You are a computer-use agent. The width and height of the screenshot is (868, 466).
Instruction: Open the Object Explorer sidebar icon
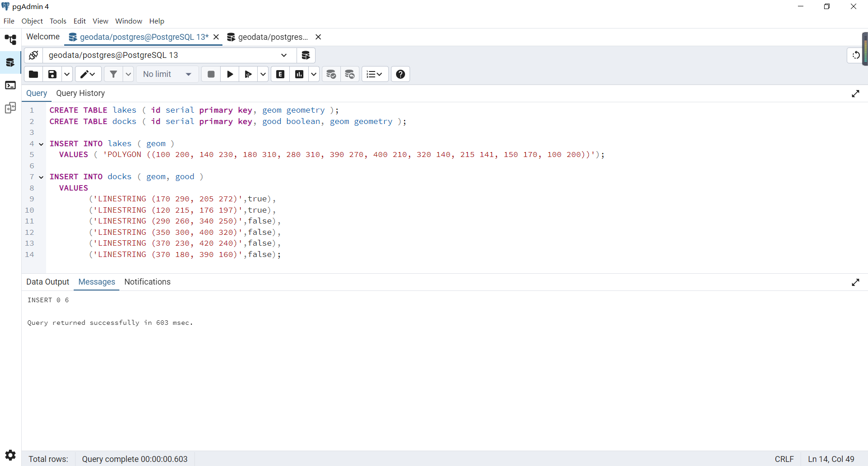pos(10,40)
